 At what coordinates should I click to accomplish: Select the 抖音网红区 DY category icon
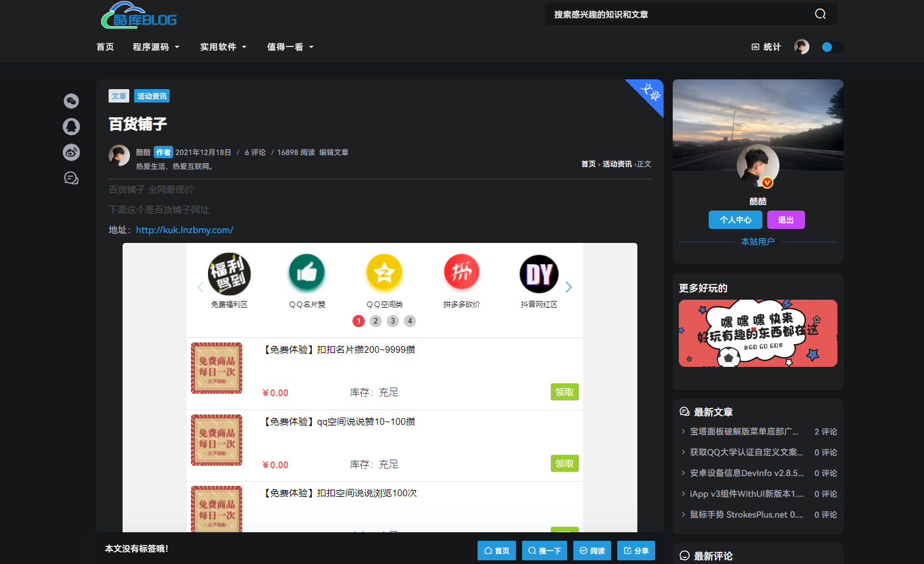(539, 274)
